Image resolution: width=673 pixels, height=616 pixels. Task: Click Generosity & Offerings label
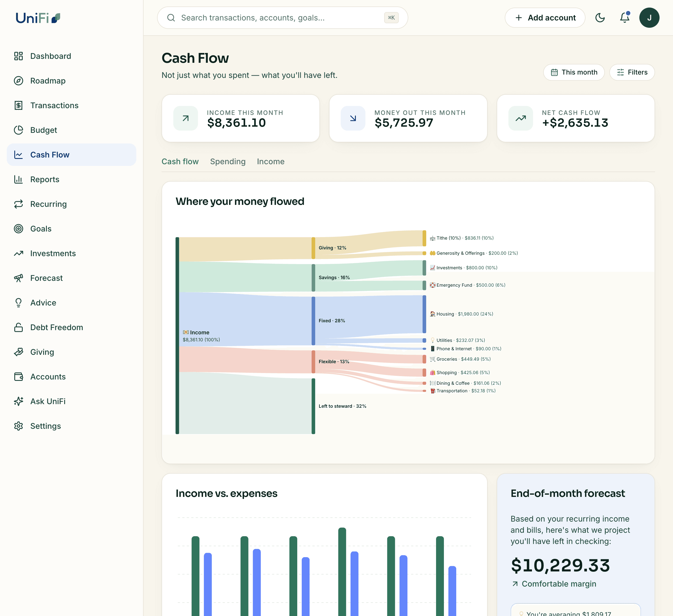474,253
